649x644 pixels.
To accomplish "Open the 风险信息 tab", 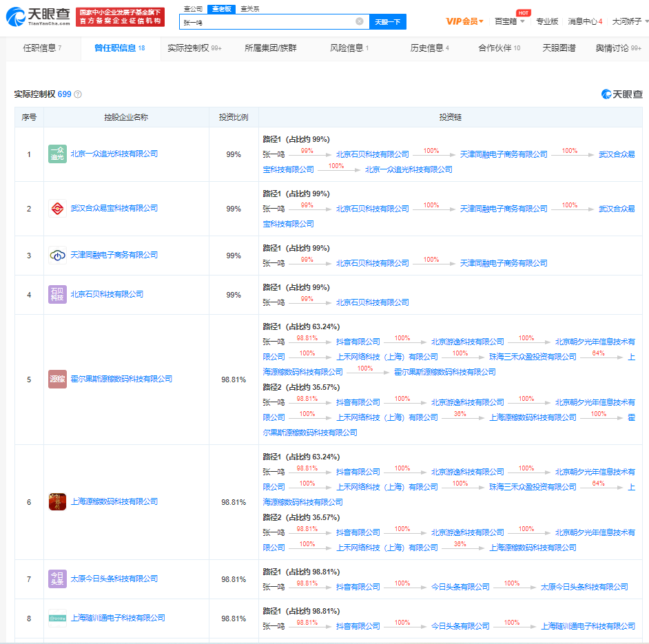I will [349, 48].
